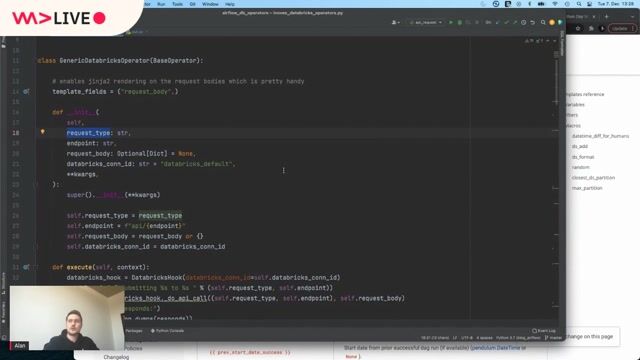Open ds_add link in browser sidebar
The image size is (640, 360).
[x=580, y=146]
